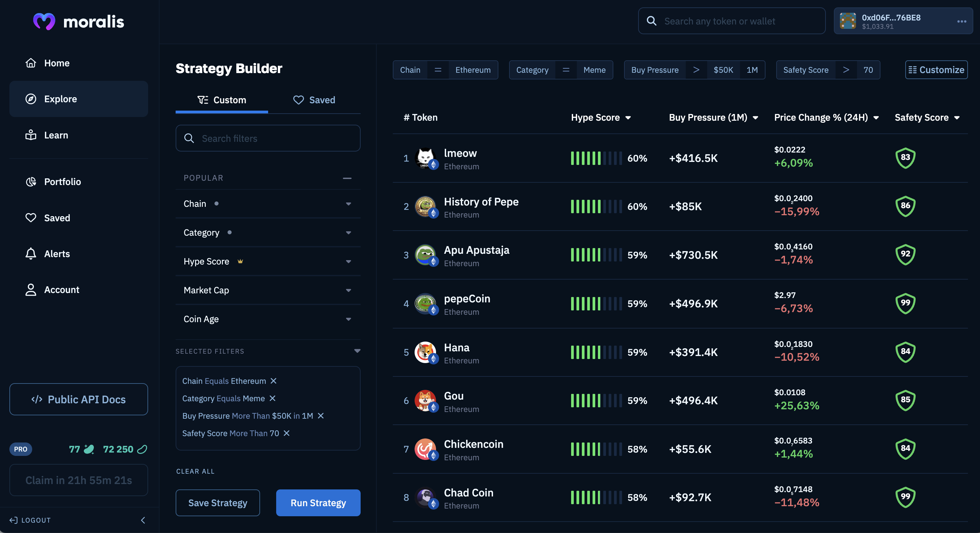Click the lmeow safety shield showing 83
Screen dimensions: 980x533
coord(906,158)
